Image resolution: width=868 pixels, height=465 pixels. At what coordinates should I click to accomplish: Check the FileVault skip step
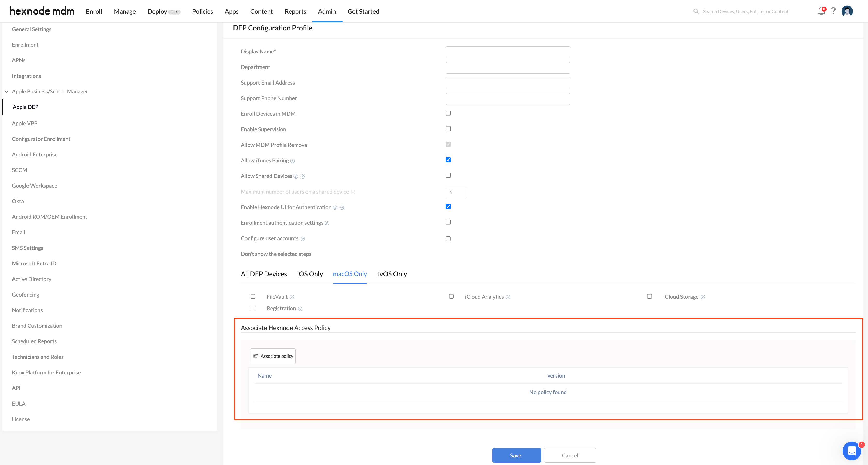253,296
